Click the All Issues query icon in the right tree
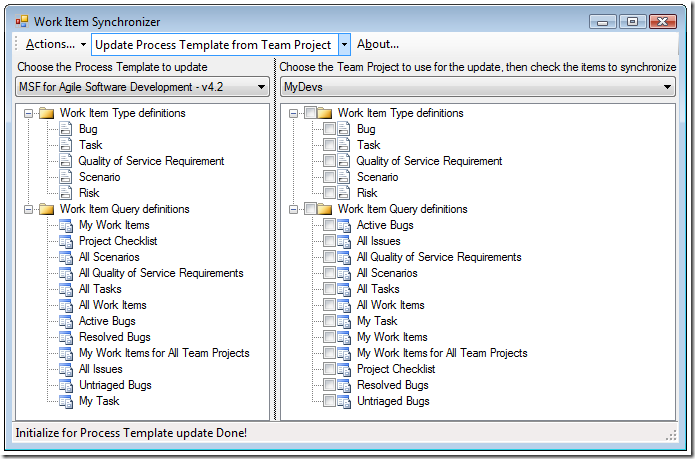 point(344,241)
